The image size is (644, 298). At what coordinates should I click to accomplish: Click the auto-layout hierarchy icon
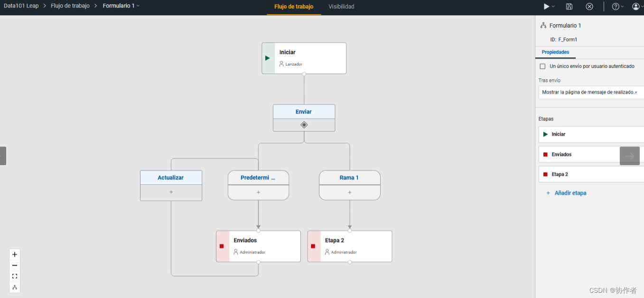pos(15,287)
